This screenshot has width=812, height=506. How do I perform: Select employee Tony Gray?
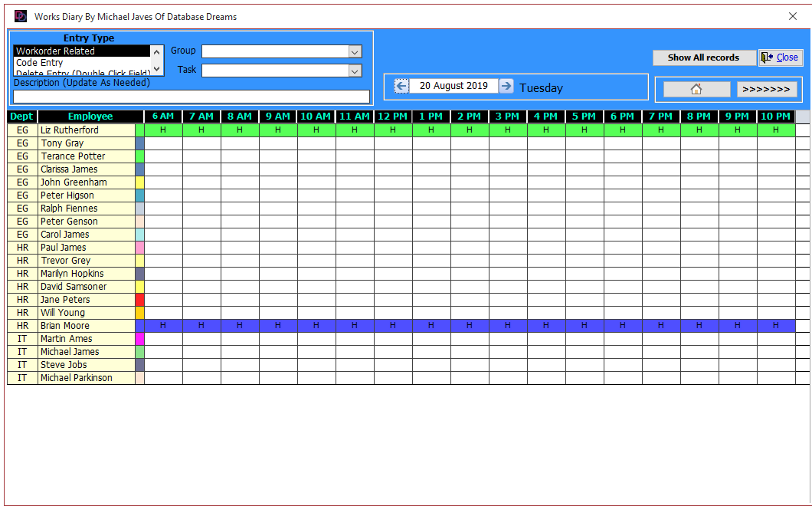pos(87,143)
